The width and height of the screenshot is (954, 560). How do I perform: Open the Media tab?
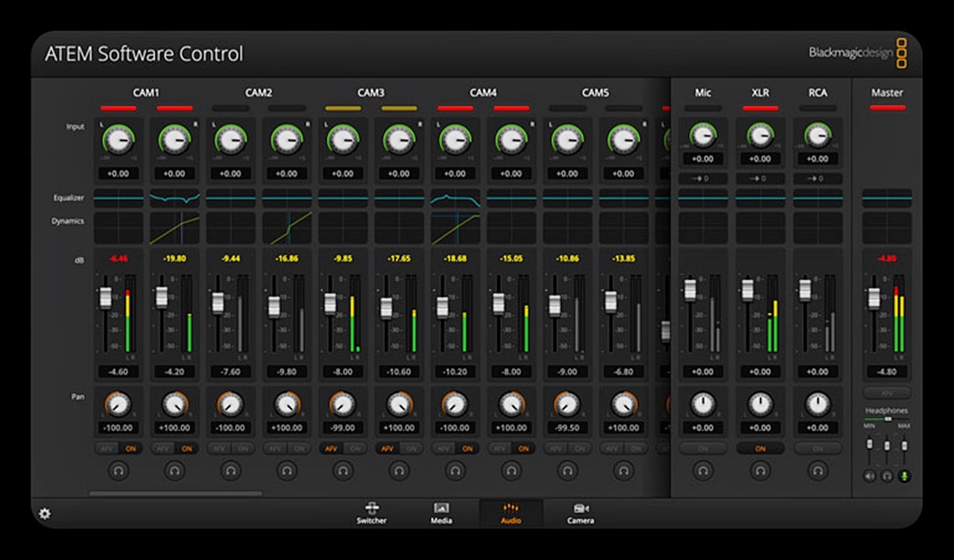(x=441, y=513)
